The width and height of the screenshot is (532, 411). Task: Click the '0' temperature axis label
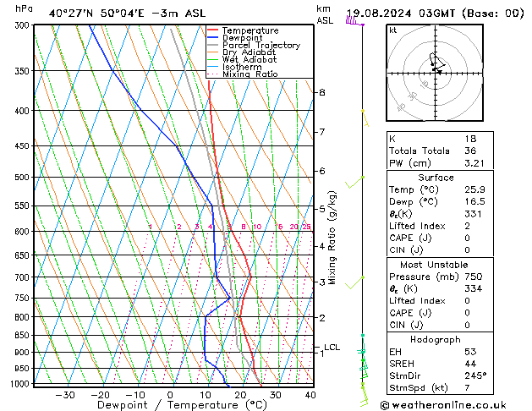[x=170, y=395]
